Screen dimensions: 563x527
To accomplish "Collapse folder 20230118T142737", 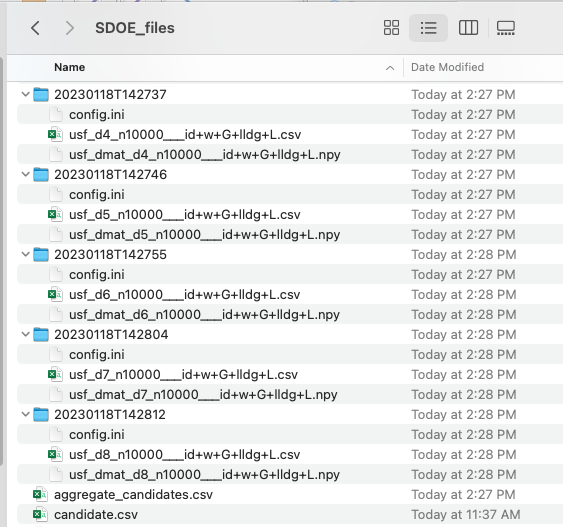I will [25, 94].
